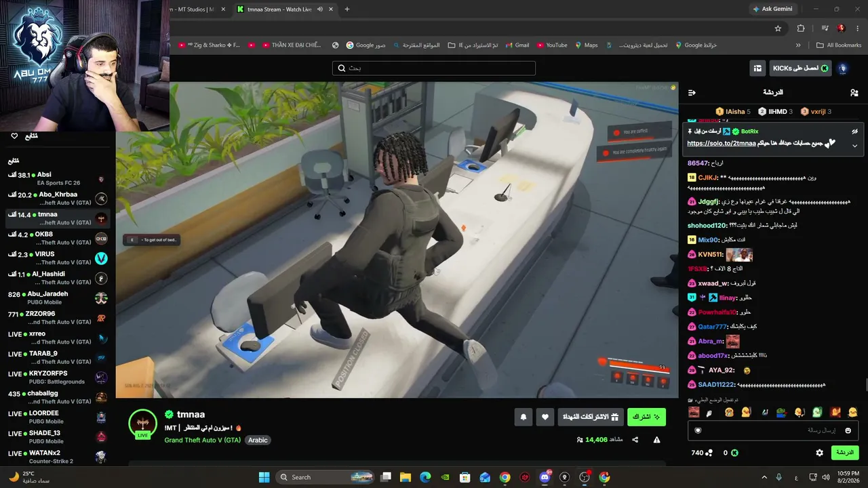
Task: Click username Qatar777 in chat
Action: [713, 327]
